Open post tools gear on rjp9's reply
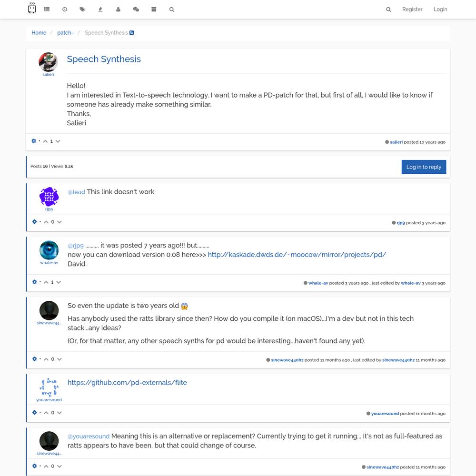476x476 pixels. click(34, 222)
